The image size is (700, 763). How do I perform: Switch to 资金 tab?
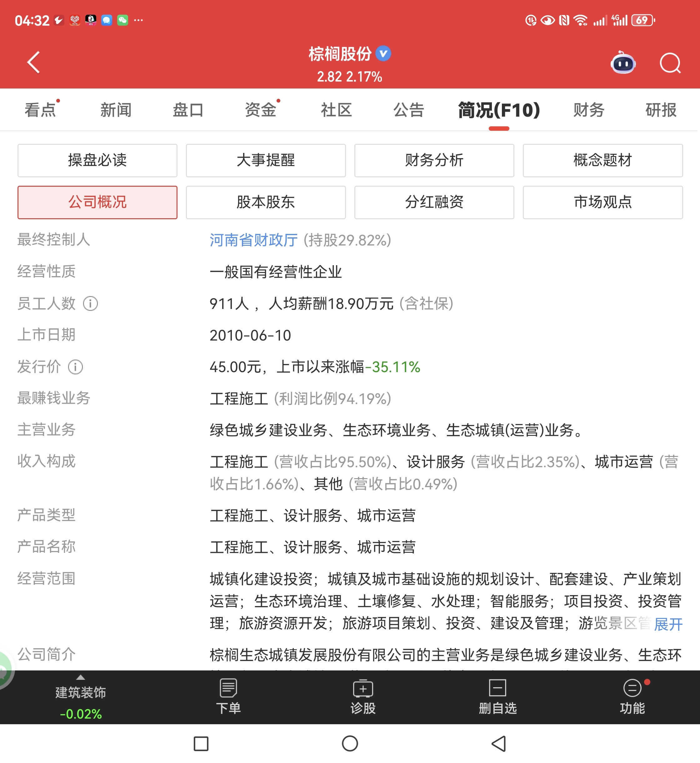point(260,110)
